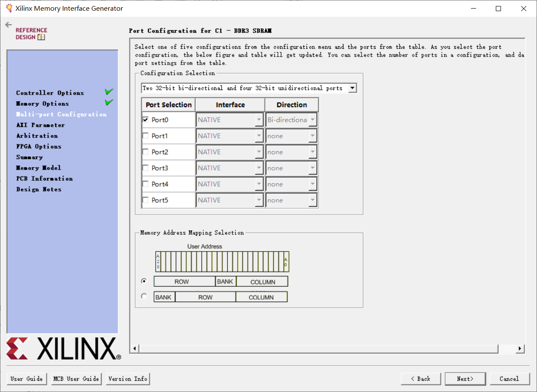Click the horizontal scrollbar left arrow
Image resolution: width=537 pixels, height=392 pixels.
(x=135, y=349)
